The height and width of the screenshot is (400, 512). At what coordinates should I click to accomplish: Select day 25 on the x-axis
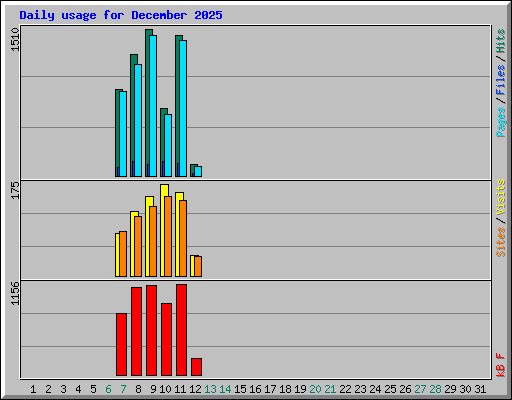pyautogui.click(x=390, y=389)
